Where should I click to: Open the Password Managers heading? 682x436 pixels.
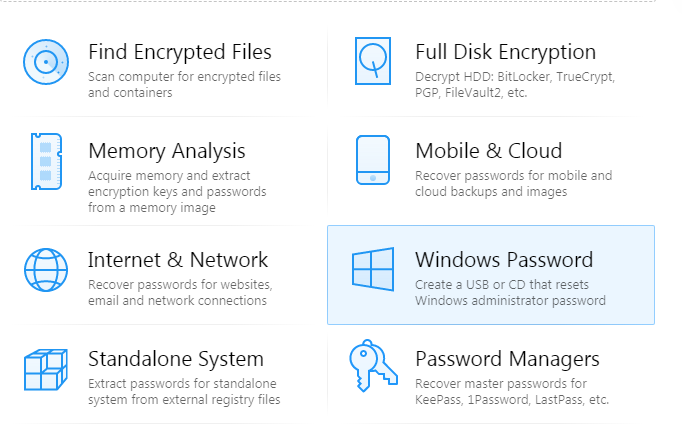pyautogui.click(x=507, y=358)
